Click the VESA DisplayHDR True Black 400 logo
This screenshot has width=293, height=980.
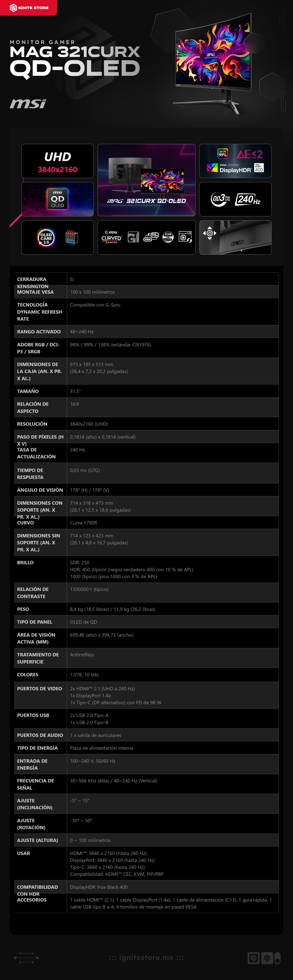point(235,168)
